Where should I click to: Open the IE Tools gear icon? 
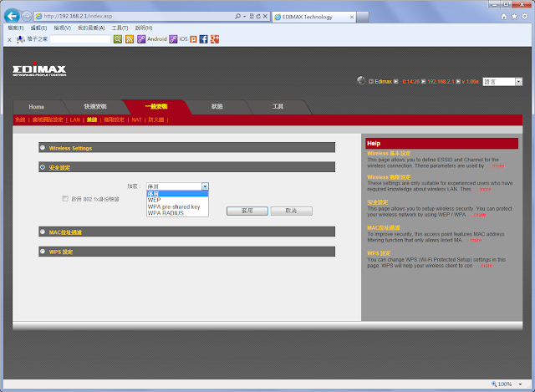pos(525,17)
